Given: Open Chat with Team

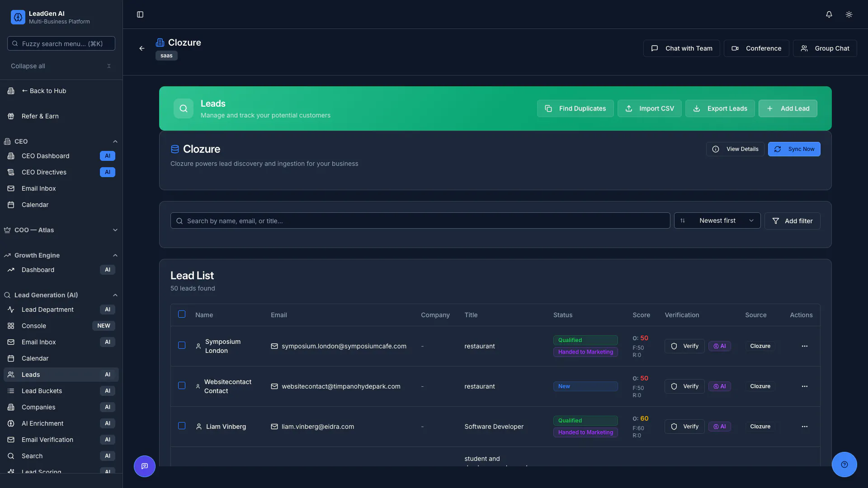Looking at the screenshot, I should [x=682, y=48].
